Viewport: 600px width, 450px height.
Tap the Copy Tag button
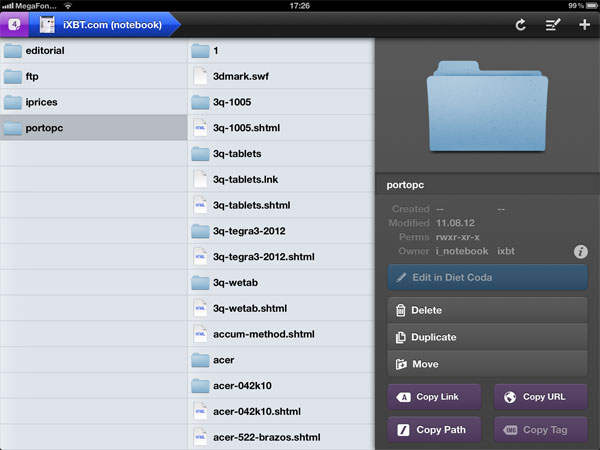[541, 430]
